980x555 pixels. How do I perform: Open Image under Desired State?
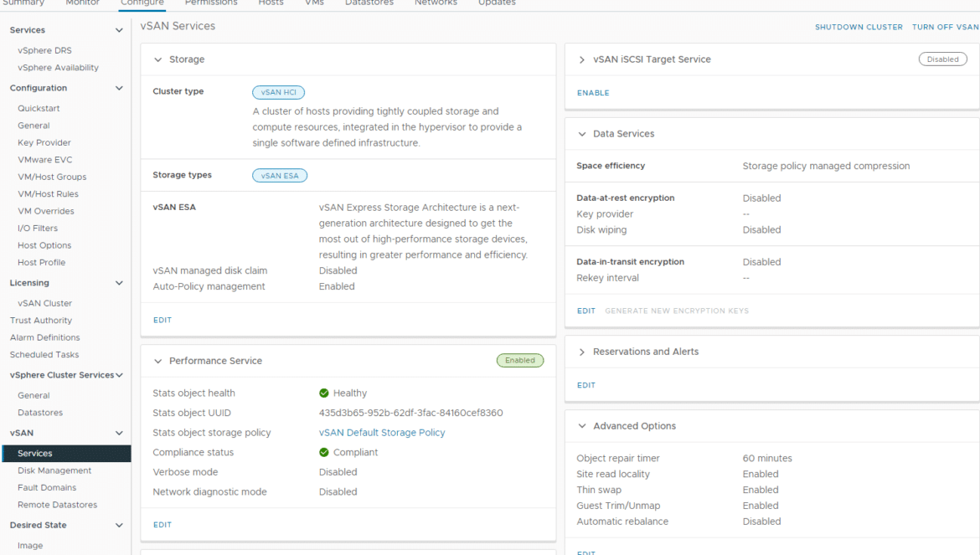30,546
